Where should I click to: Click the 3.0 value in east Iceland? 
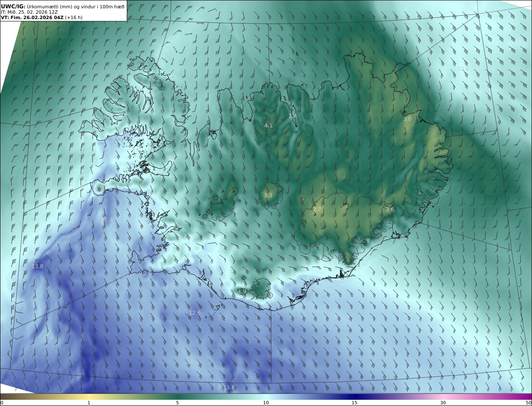(x=407, y=119)
